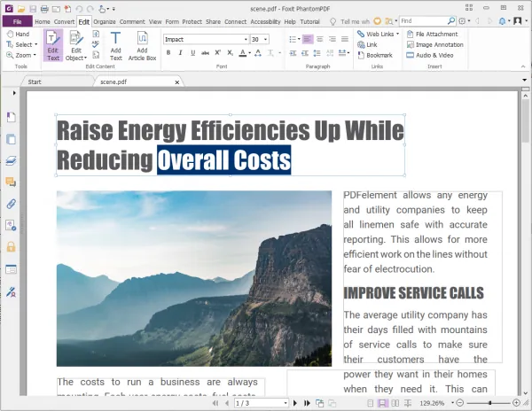Open the font size dropdown showing 30
The height and width of the screenshot is (411, 532).
coord(266,40)
